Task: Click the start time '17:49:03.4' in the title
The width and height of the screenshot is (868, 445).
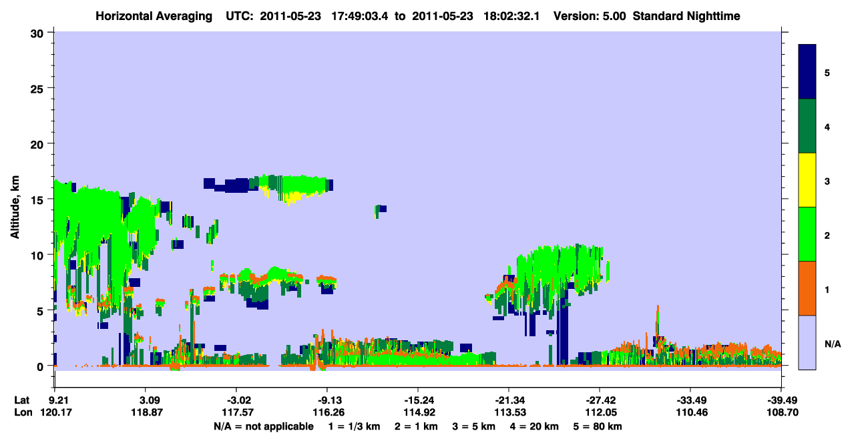Action: click(x=361, y=16)
